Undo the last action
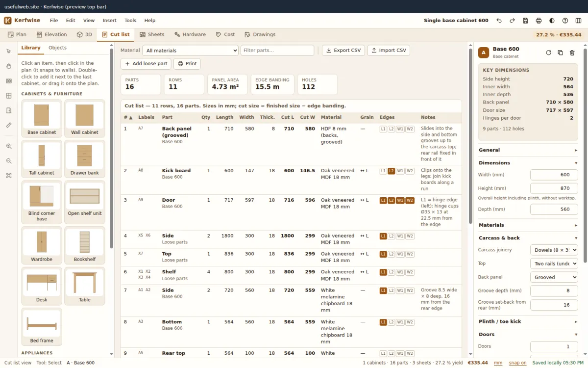The width and height of the screenshot is (588, 368). pyautogui.click(x=499, y=21)
